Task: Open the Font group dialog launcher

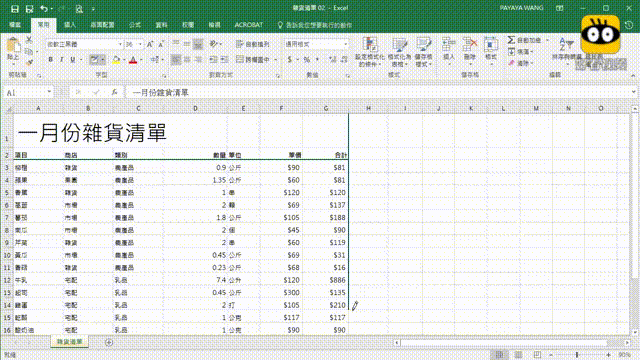Action: tap(164, 76)
